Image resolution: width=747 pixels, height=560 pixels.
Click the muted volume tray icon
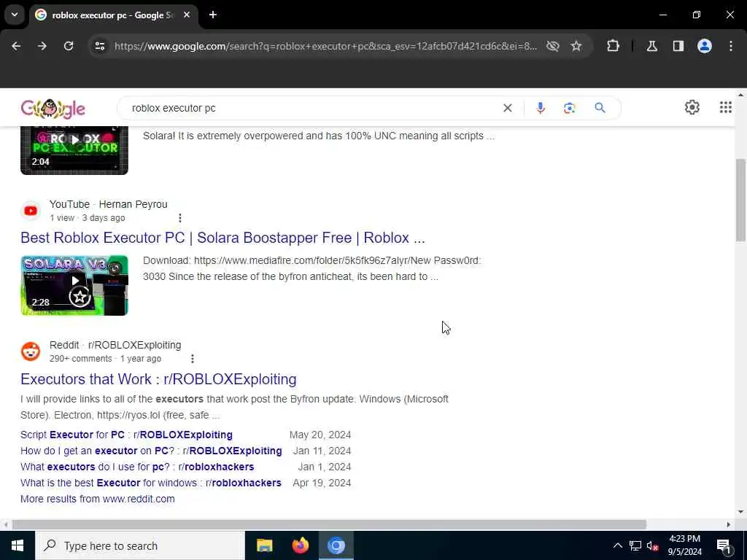(652, 545)
